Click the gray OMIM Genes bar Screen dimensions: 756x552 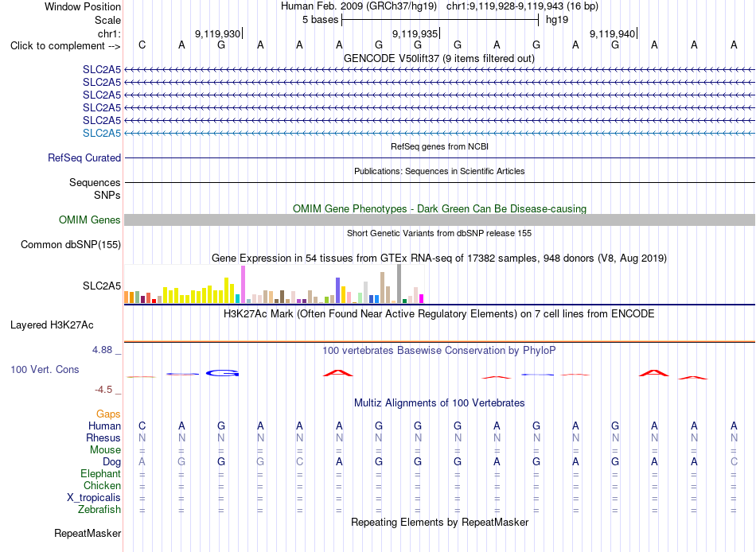(439, 220)
